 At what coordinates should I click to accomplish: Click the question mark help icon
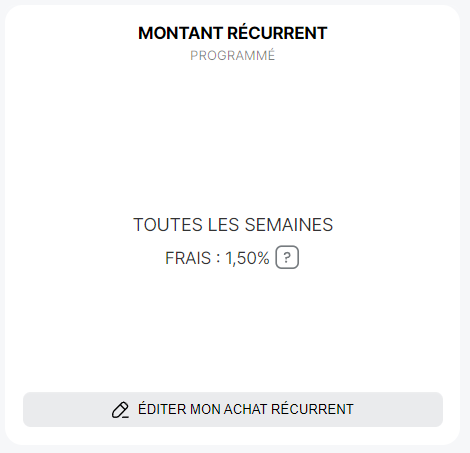(287, 257)
